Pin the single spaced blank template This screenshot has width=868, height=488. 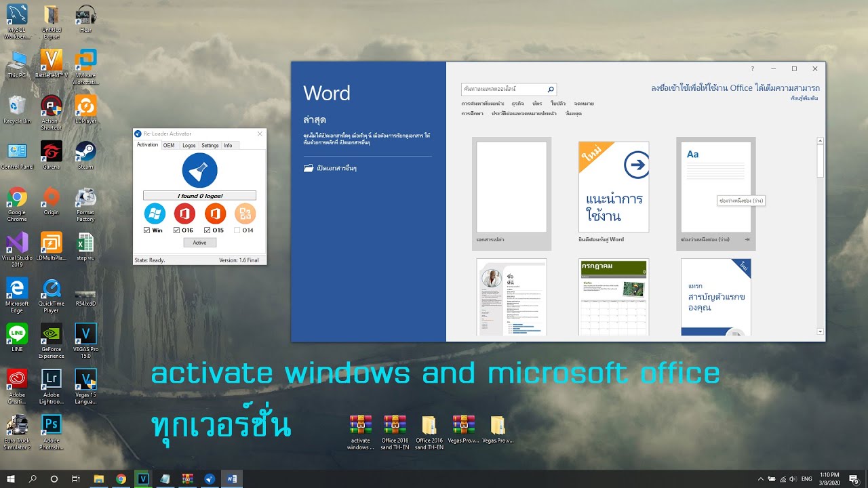(x=747, y=240)
